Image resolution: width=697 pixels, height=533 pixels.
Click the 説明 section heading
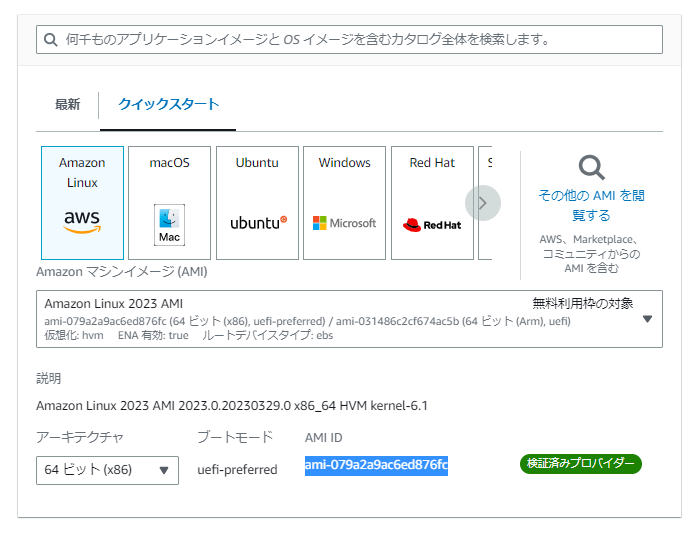[48, 379]
